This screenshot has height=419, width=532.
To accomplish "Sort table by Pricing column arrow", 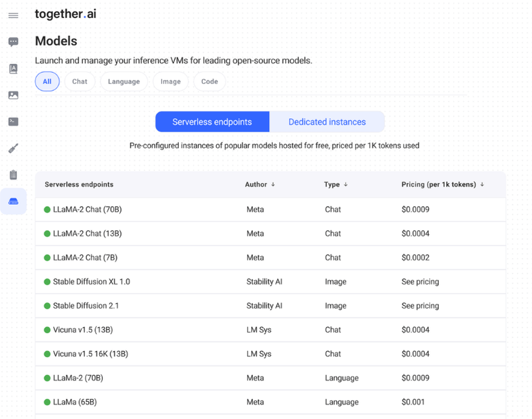I will point(482,185).
